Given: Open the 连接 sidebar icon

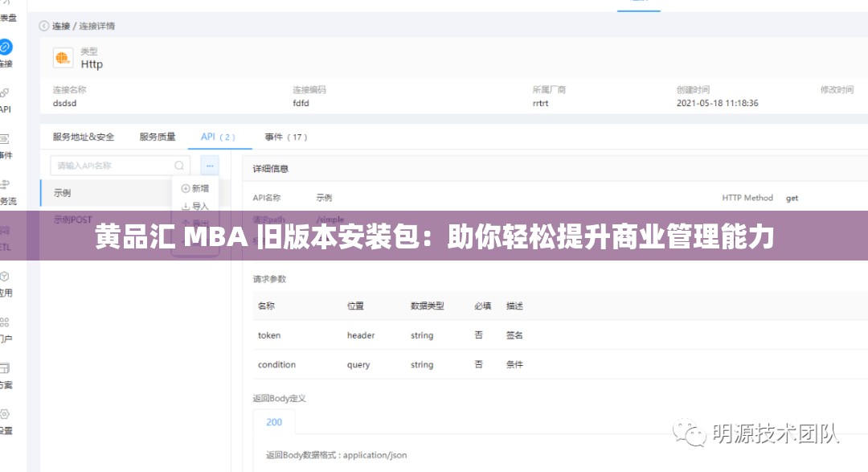Looking at the screenshot, I should point(6,47).
